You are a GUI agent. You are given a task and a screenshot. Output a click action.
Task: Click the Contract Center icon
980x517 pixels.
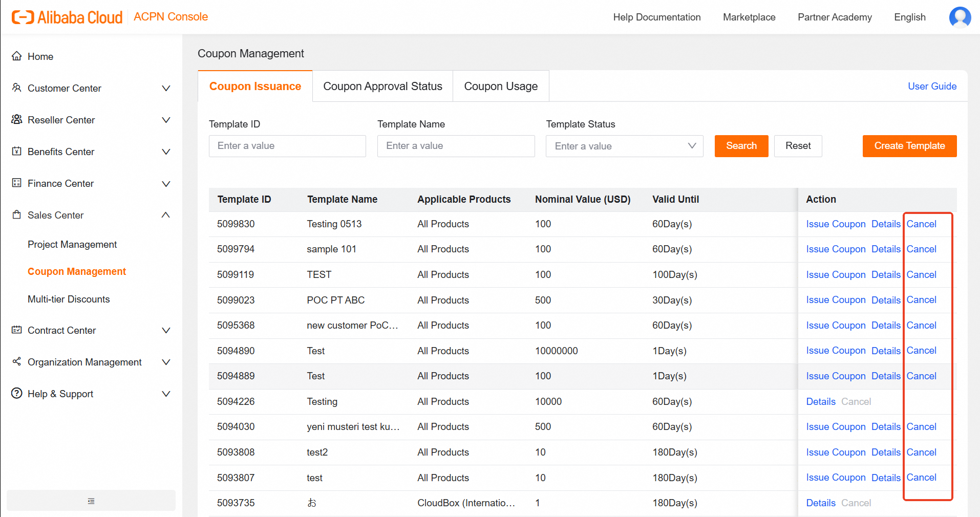point(17,330)
